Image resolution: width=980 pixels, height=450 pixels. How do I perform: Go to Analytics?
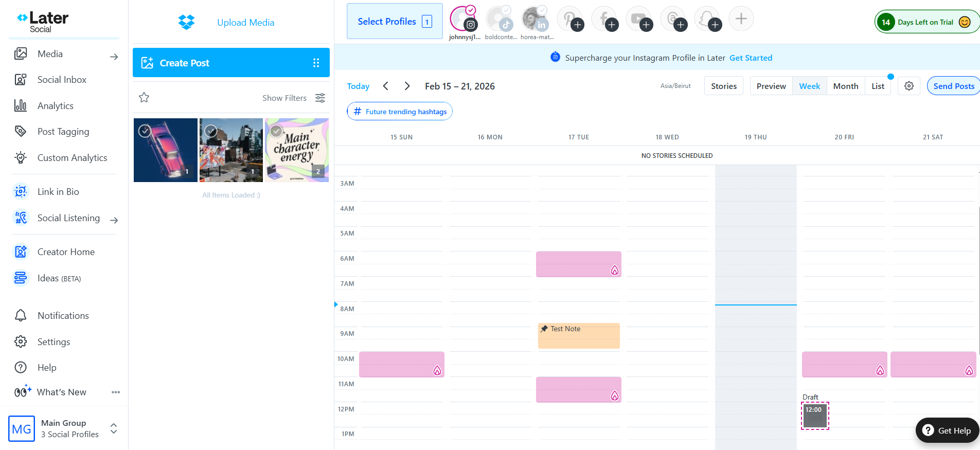(55, 106)
